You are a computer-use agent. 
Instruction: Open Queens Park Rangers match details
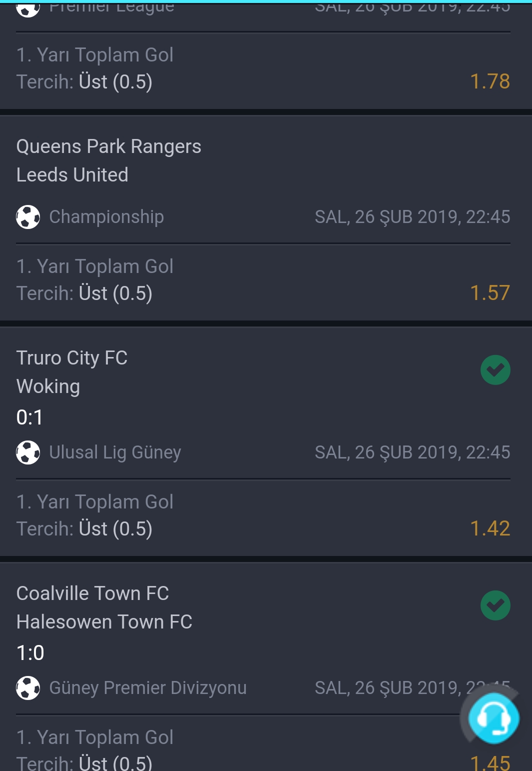pyautogui.click(x=108, y=146)
